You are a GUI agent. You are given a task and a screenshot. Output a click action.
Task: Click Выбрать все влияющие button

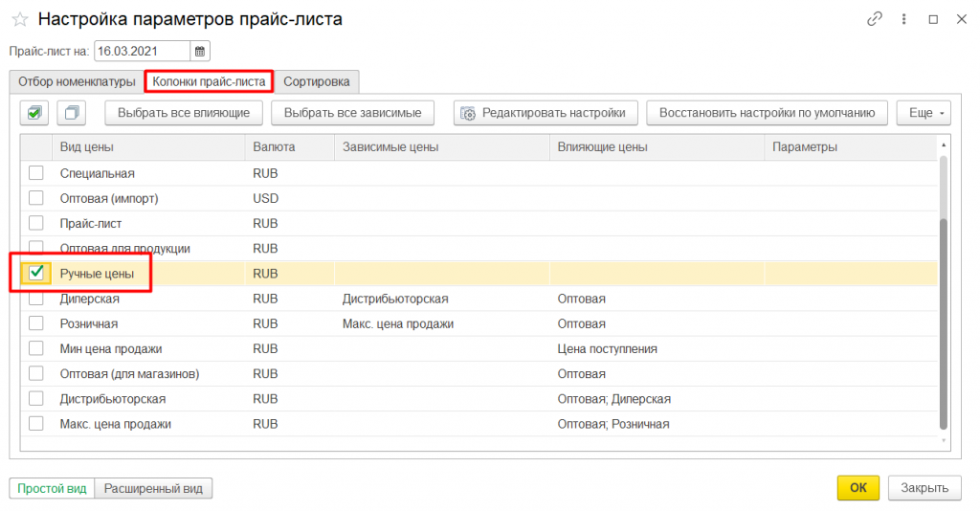184,113
